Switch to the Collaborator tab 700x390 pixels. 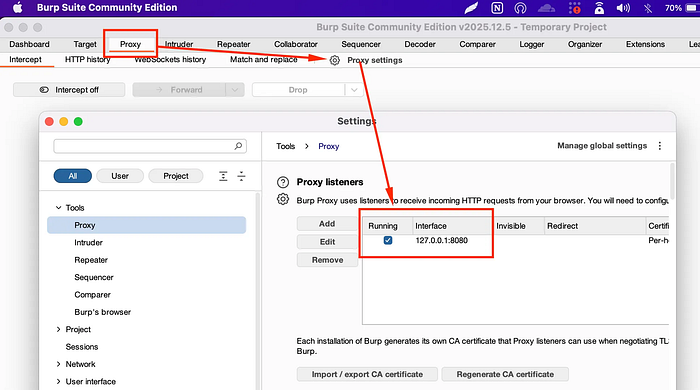(x=296, y=44)
